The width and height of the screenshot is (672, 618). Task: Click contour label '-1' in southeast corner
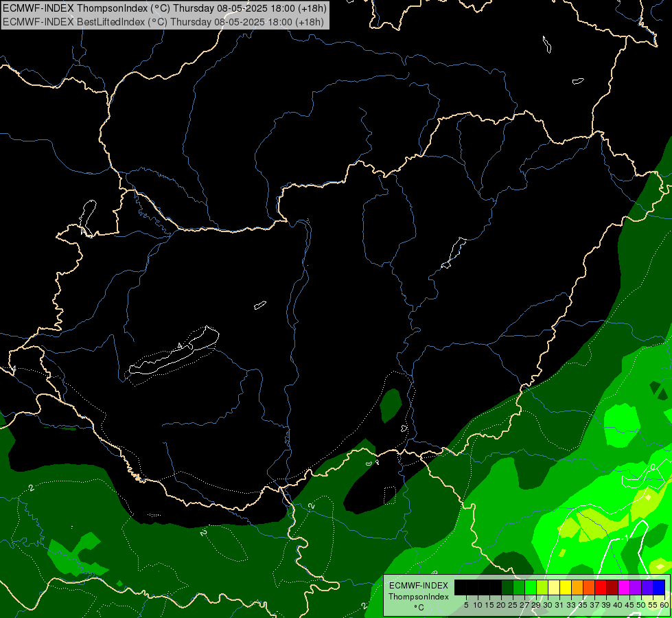tap(626, 538)
